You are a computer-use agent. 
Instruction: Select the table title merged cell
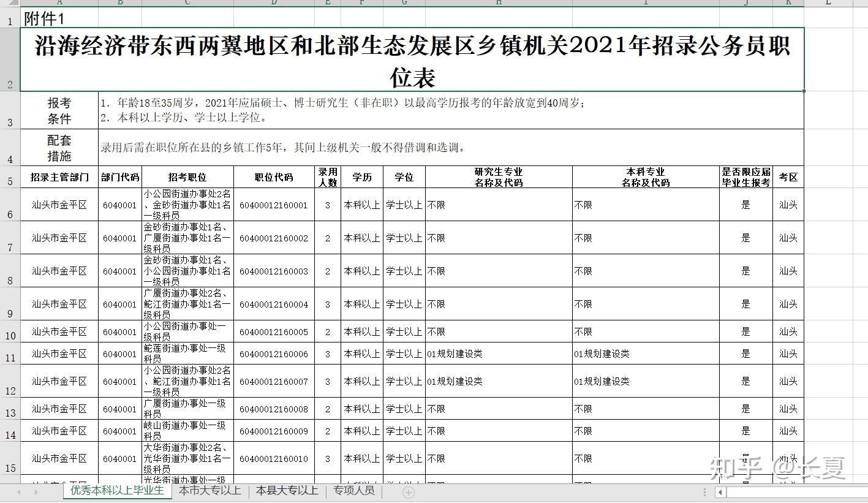click(412, 60)
